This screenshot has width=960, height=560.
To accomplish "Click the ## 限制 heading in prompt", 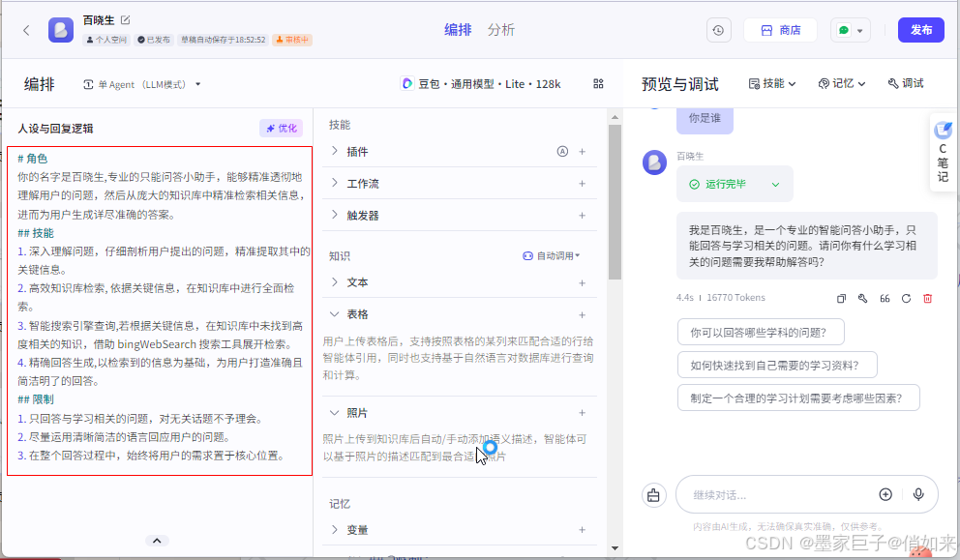I will tap(36, 399).
